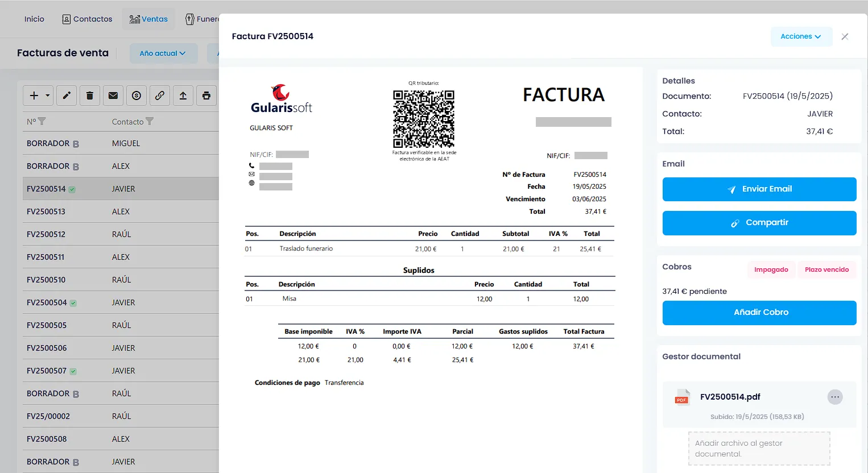Click green check icon beside FV2500514
Screen dimensions: 868x473
click(72, 189)
